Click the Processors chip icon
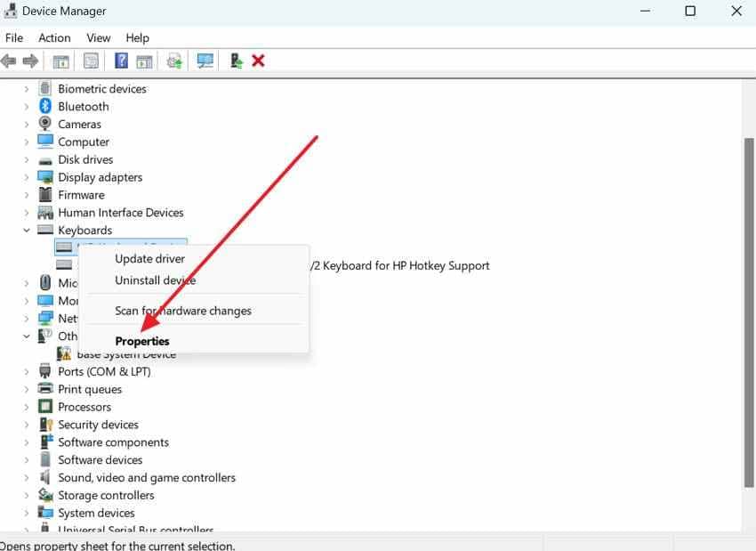This screenshot has width=756, height=551. tap(45, 406)
